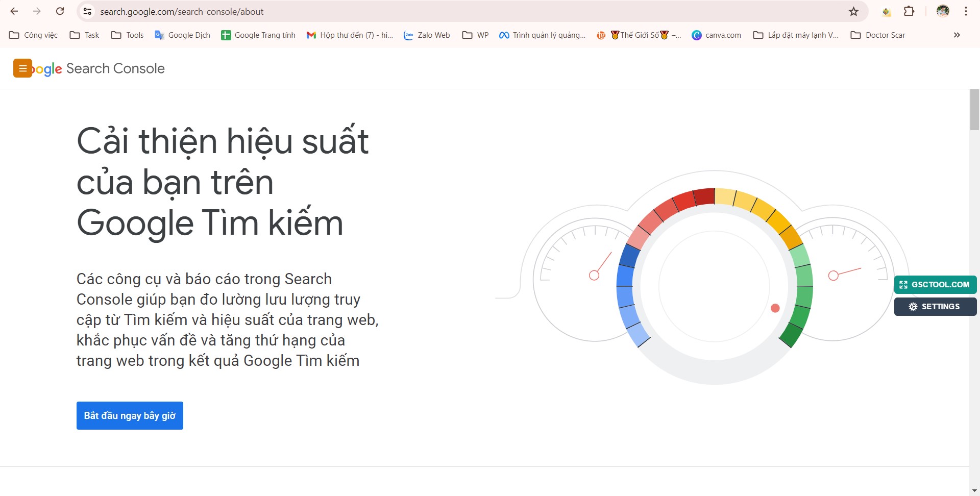The width and height of the screenshot is (980, 496).
Task: Open the Chrome three-dot menu
Action: tap(966, 11)
